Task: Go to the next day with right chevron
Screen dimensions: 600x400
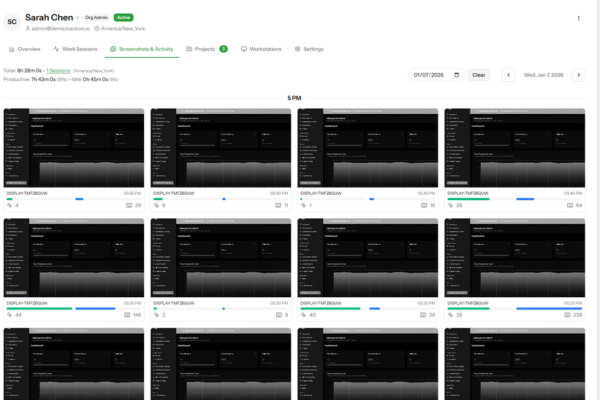Action: (579, 75)
